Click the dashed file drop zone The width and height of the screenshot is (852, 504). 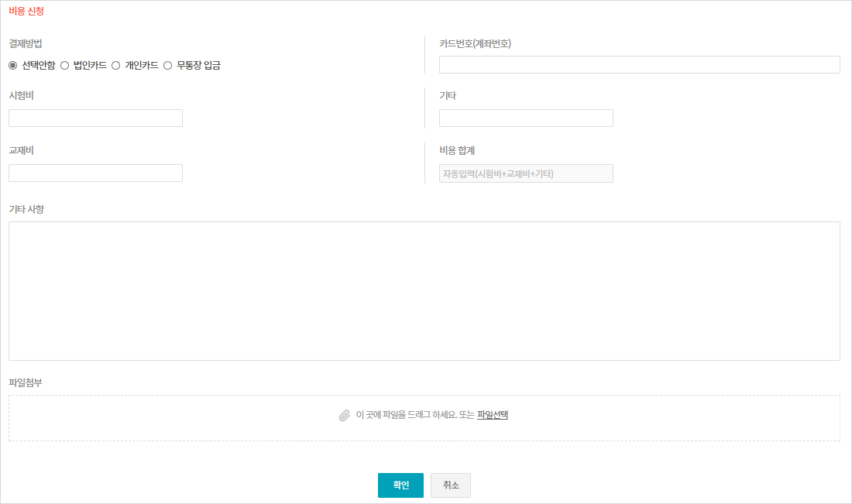click(194, 418)
